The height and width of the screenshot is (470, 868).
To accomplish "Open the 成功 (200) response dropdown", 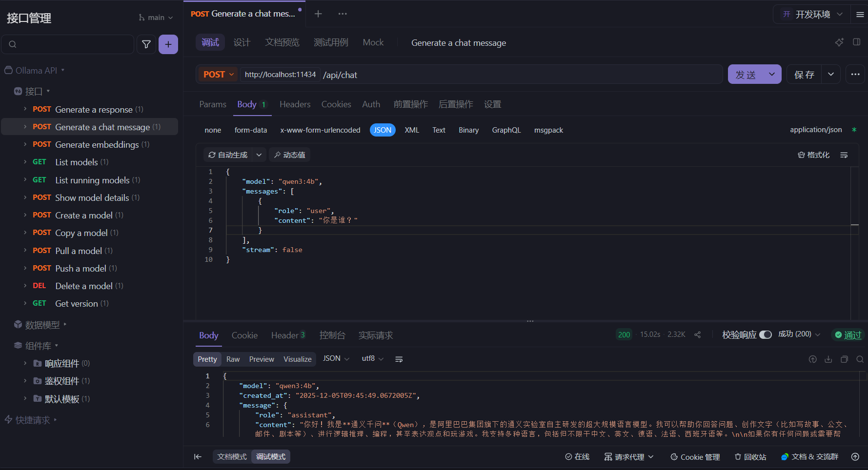I will 799,334.
